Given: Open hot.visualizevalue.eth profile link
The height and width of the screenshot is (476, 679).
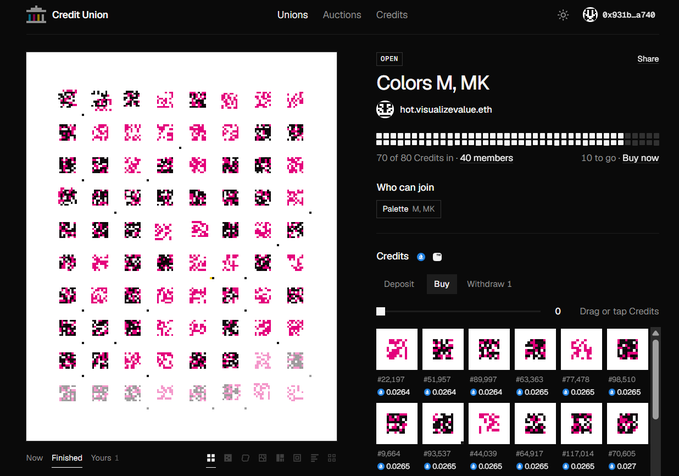Looking at the screenshot, I should (446, 110).
